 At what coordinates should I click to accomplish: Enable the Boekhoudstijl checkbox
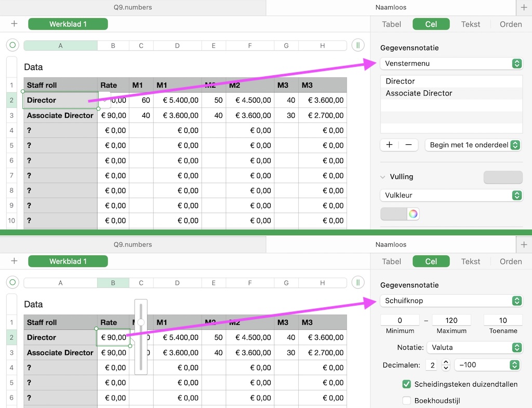(x=406, y=401)
